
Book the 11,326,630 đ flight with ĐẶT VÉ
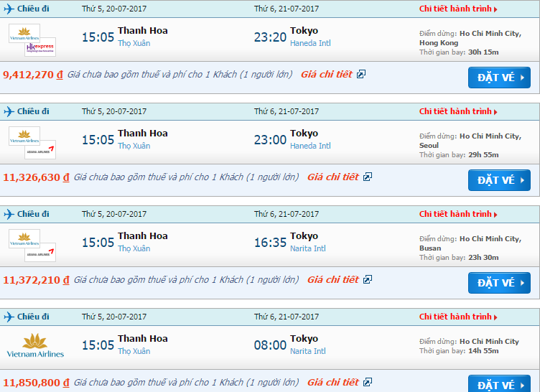coord(499,180)
